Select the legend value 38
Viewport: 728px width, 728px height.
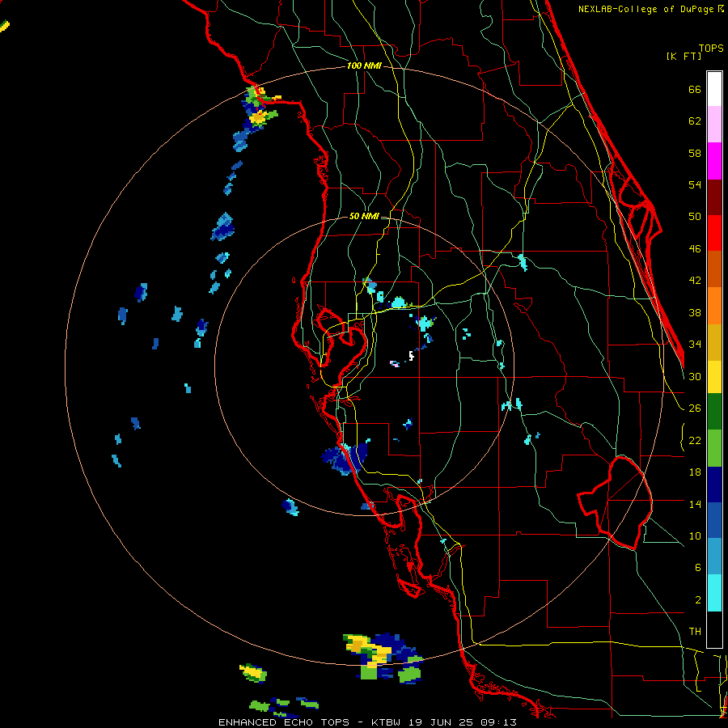tap(695, 312)
